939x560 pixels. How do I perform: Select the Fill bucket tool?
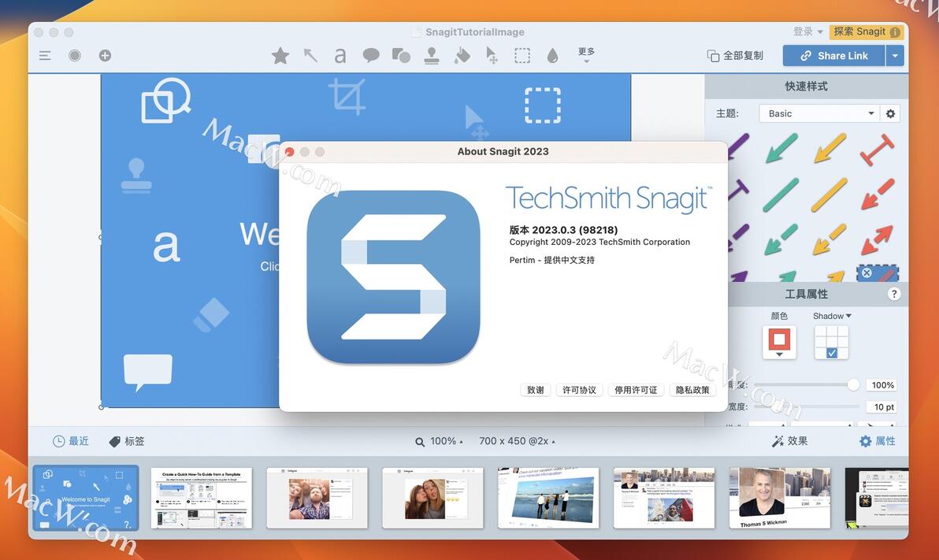[462, 56]
